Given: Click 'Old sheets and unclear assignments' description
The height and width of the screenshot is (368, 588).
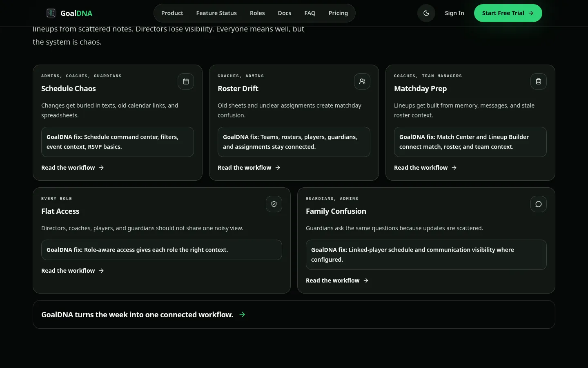Looking at the screenshot, I should pyautogui.click(x=290, y=110).
